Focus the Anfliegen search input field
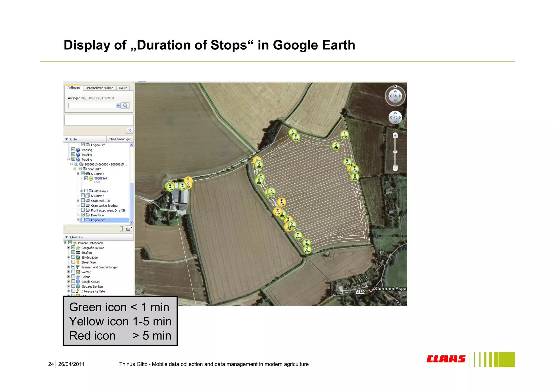555x392 pixels. 92,106
